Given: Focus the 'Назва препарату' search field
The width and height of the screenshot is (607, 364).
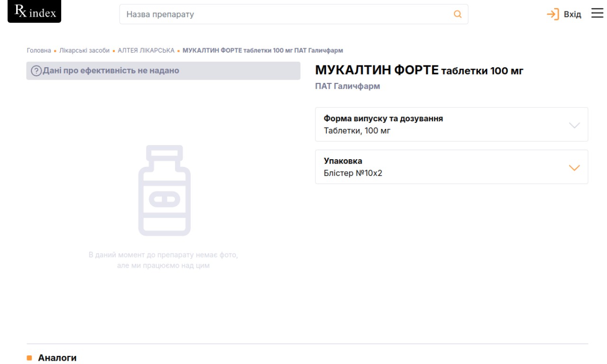Looking at the screenshot, I should pos(294,14).
